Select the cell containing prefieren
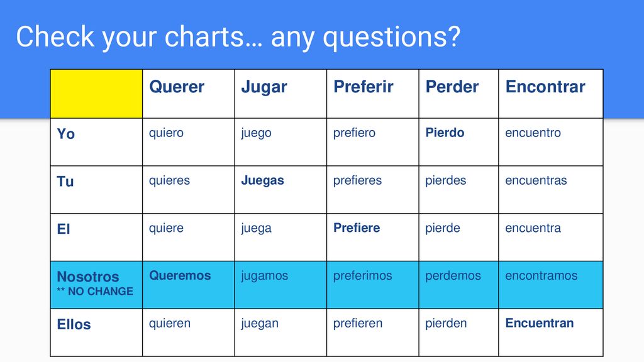Viewport: 644px width, 362px height. pos(372,332)
